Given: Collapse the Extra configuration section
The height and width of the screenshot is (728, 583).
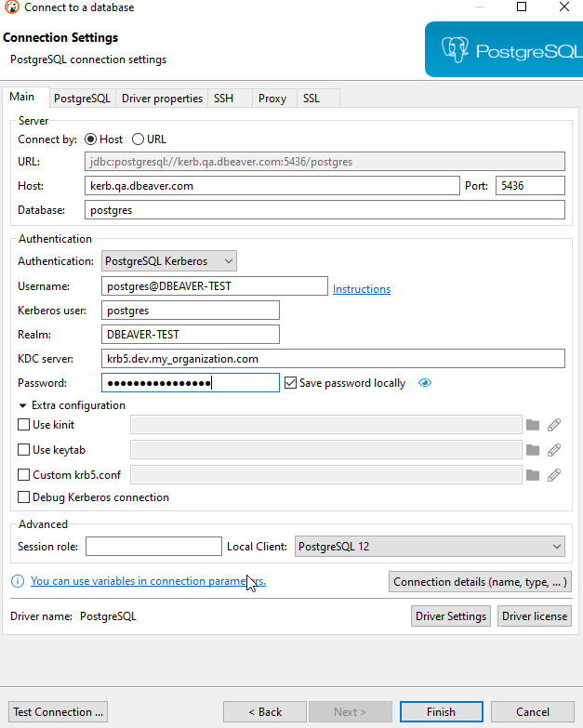Looking at the screenshot, I should pos(22,405).
